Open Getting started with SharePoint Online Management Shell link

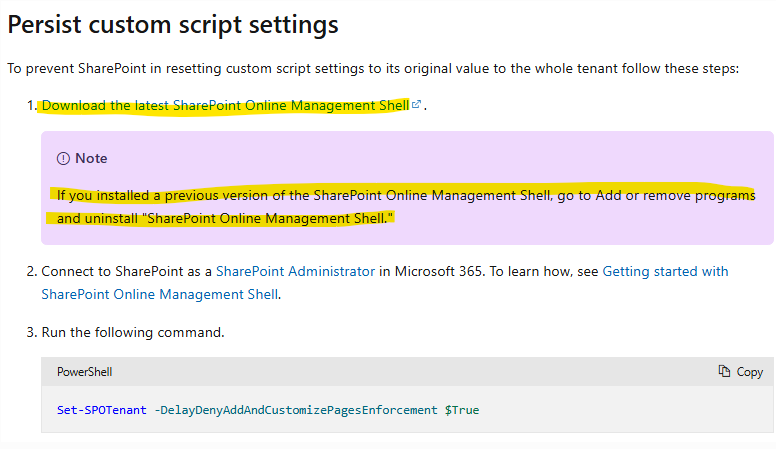665,271
